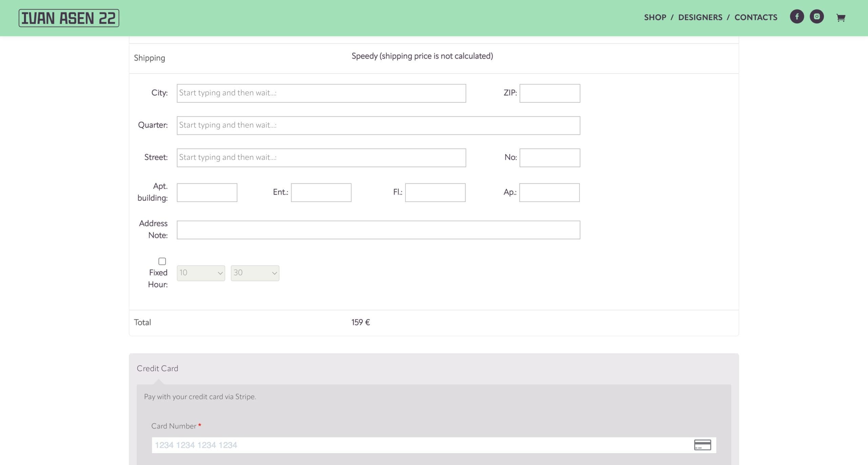Open the SHOP menu item
868x465 pixels.
pyautogui.click(x=655, y=17)
